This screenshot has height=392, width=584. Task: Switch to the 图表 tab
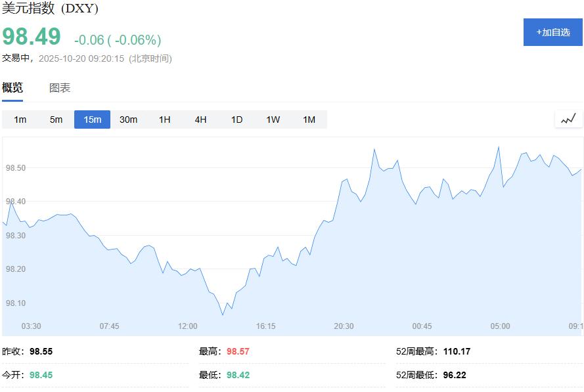pos(59,87)
